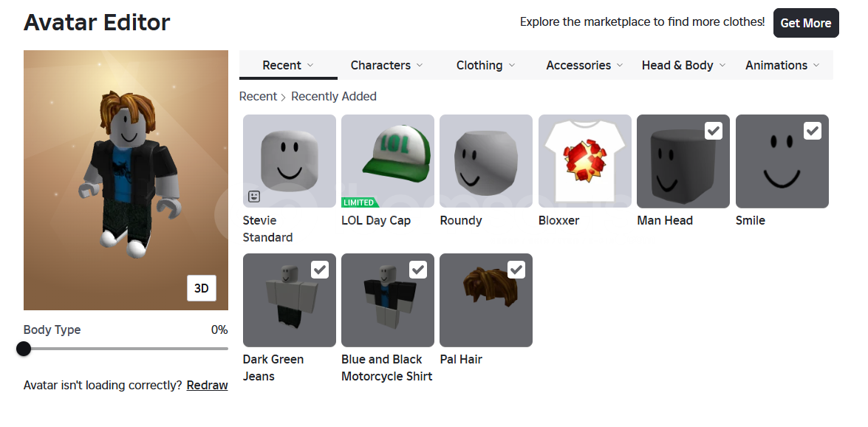Click the Stevie Standard item name
This screenshot has width=868, height=427.
pos(268,229)
